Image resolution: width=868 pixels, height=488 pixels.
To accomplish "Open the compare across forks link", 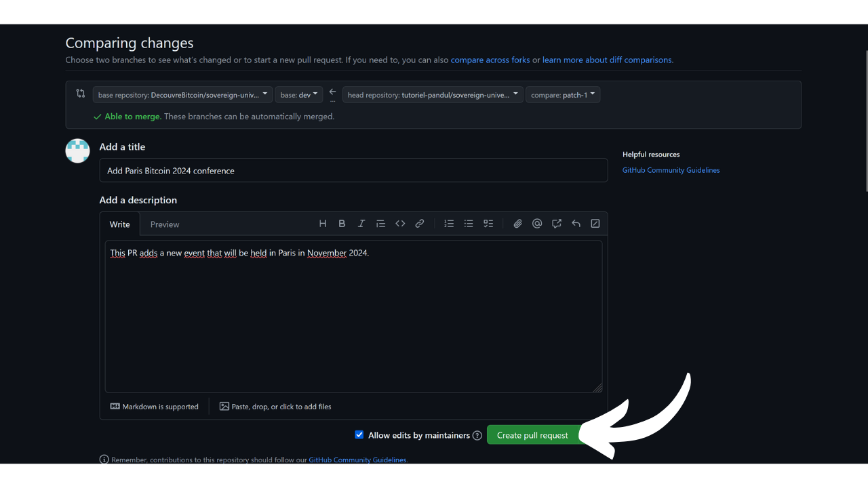I will coord(490,60).
